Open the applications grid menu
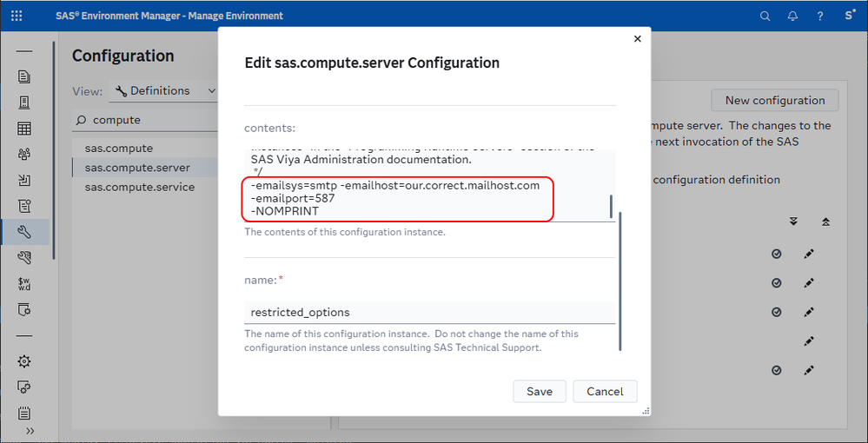This screenshot has height=443, width=868. click(x=17, y=16)
